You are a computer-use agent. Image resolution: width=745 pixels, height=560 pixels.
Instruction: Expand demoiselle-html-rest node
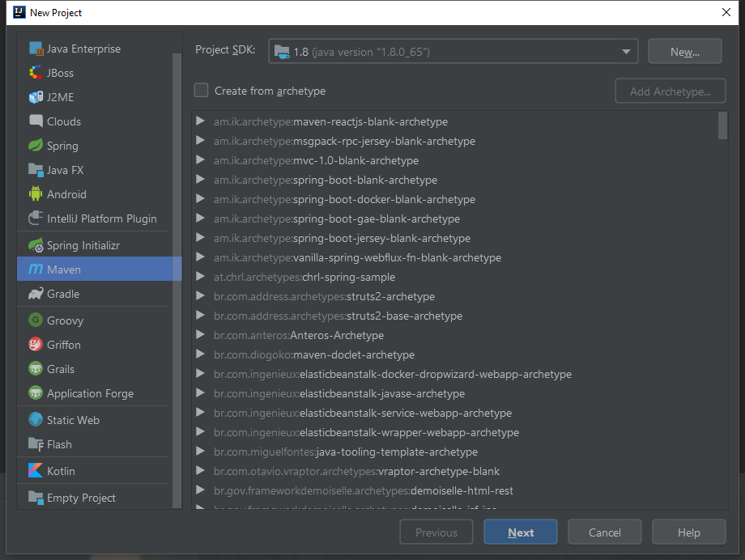click(200, 490)
